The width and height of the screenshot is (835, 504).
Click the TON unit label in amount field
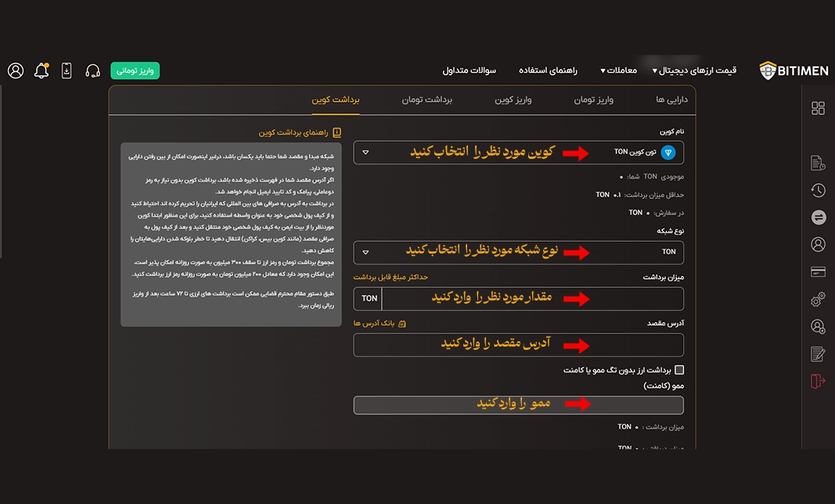click(368, 298)
